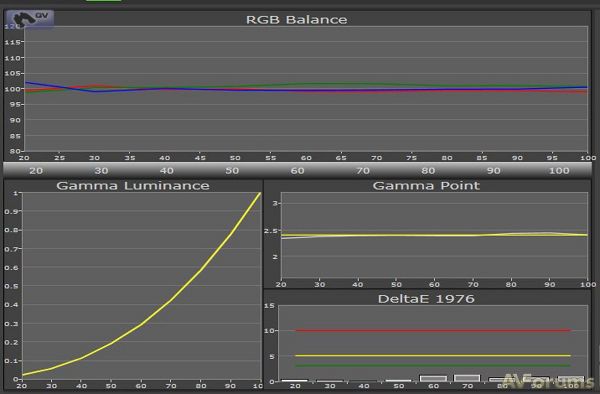Click the DeltaE bar at 70
This screenshot has width=600, height=394.
[467, 378]
